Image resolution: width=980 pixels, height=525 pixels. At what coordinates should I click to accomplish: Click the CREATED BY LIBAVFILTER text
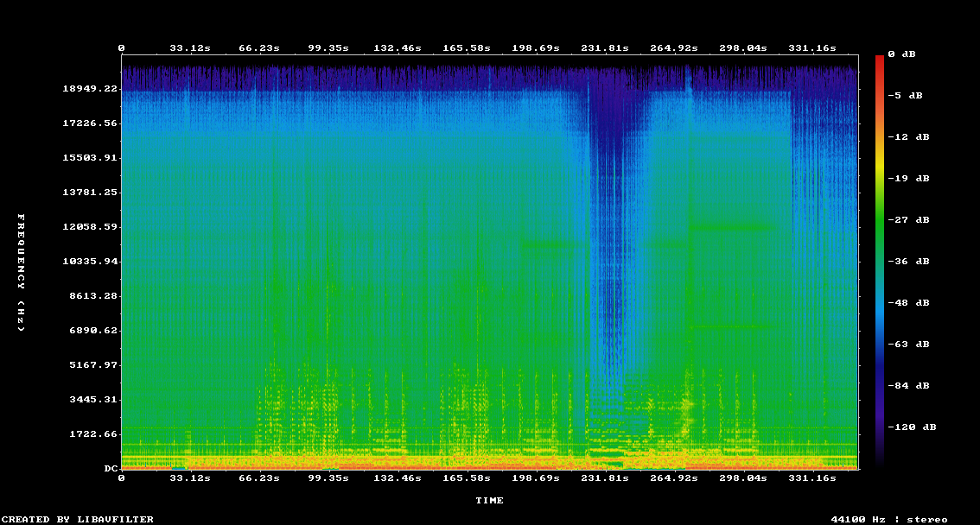78,519
